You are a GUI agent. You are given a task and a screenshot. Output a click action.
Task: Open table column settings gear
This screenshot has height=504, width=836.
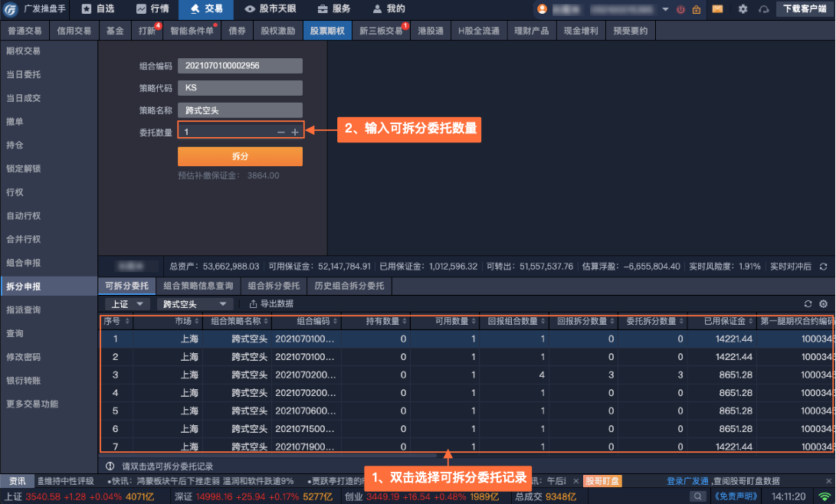click(x=823, y=303)
